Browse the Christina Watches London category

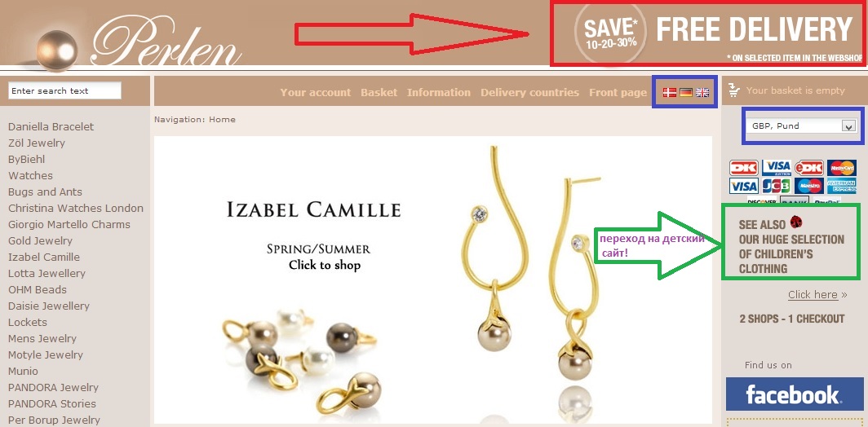click(x=76, y=208)
